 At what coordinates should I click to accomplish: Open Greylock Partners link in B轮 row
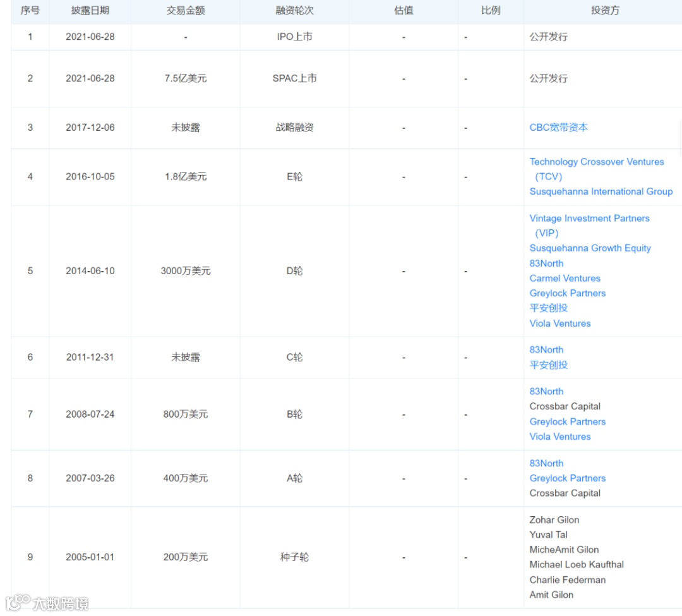coord(568,422)
